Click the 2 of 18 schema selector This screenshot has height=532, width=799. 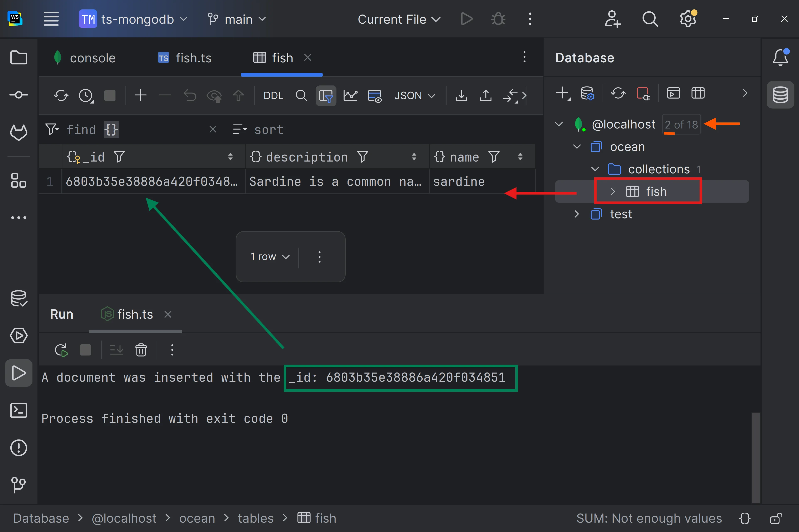tap(681, 125)
